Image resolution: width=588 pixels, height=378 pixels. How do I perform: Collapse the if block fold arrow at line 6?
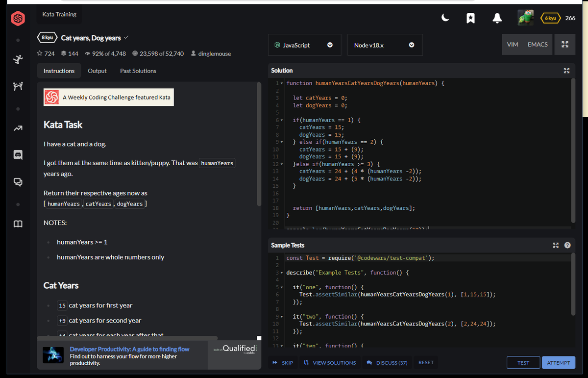pos(281,120)
